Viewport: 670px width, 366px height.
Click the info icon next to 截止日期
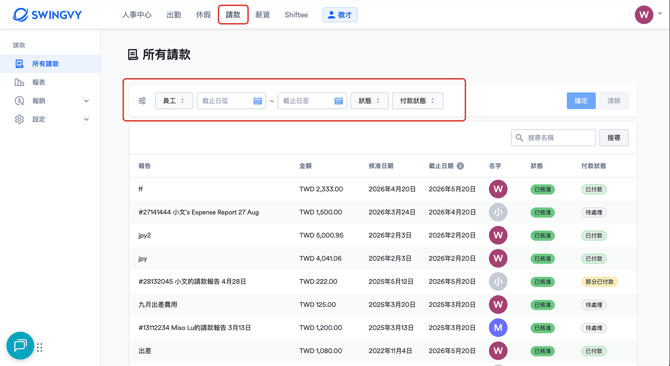click(x=460, y=166)
